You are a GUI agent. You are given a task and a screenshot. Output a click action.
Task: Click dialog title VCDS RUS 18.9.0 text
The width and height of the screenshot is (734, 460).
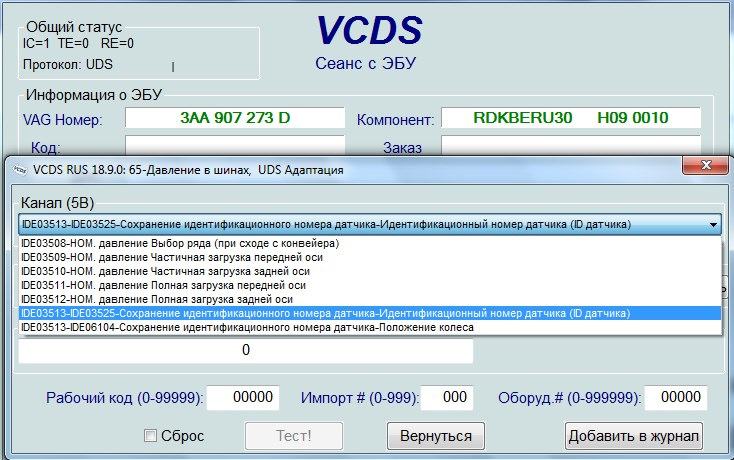[188, 170]
